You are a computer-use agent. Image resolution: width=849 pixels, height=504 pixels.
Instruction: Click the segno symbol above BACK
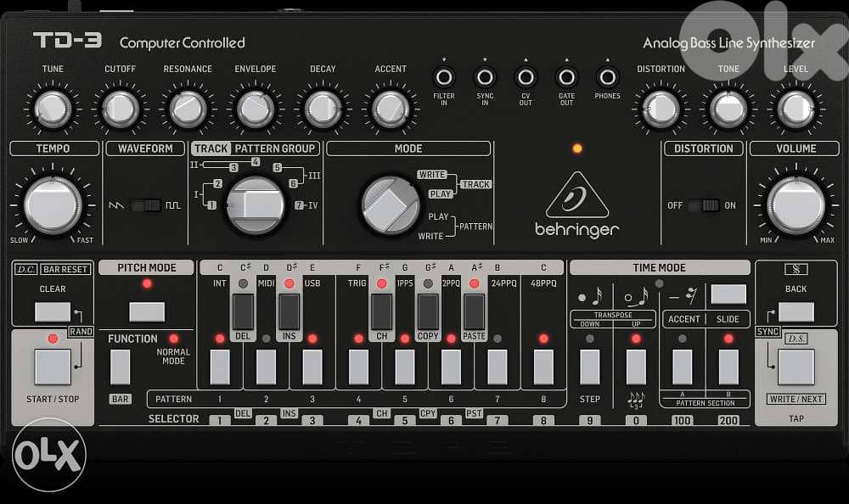tap(796, 269)
